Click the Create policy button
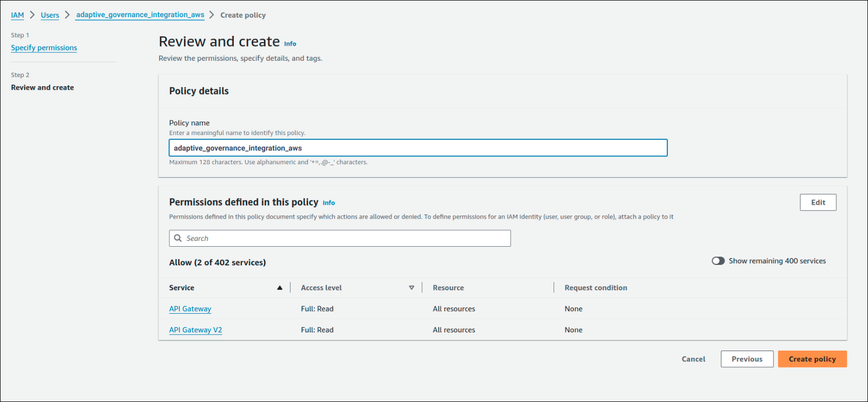The height and width of the screenshot is (402, 868). tap(812, 359)
